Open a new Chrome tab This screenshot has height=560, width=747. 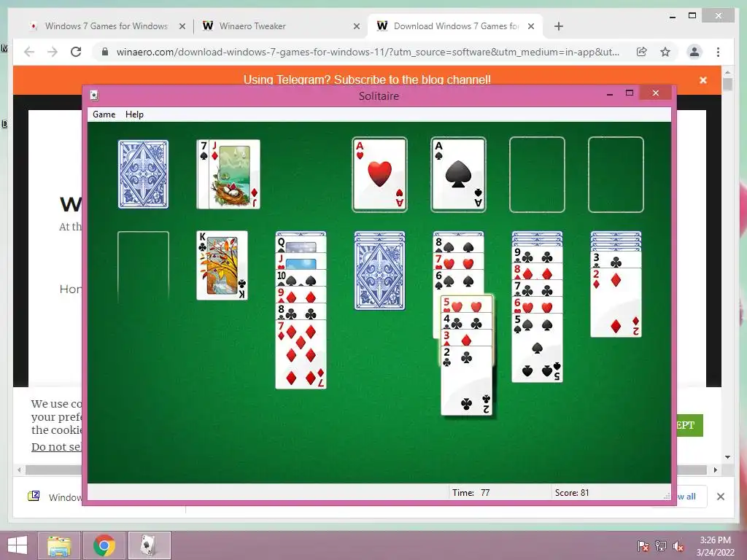pyautogui.click(x=559, y=26)
